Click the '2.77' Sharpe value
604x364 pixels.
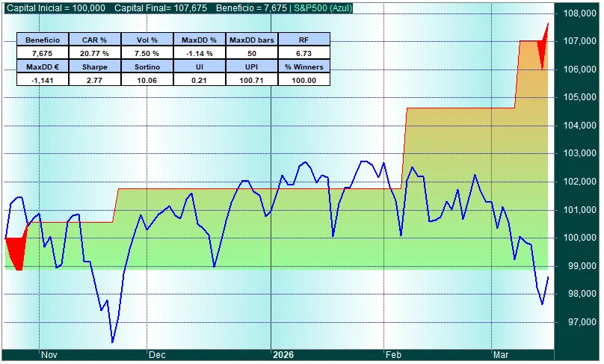click(x=95, y=80)
